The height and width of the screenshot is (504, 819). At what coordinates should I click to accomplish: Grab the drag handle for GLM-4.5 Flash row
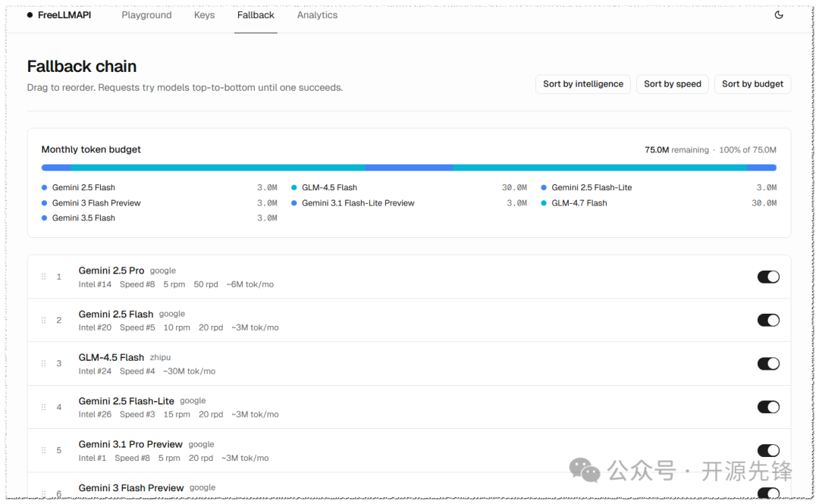[43, 364]
